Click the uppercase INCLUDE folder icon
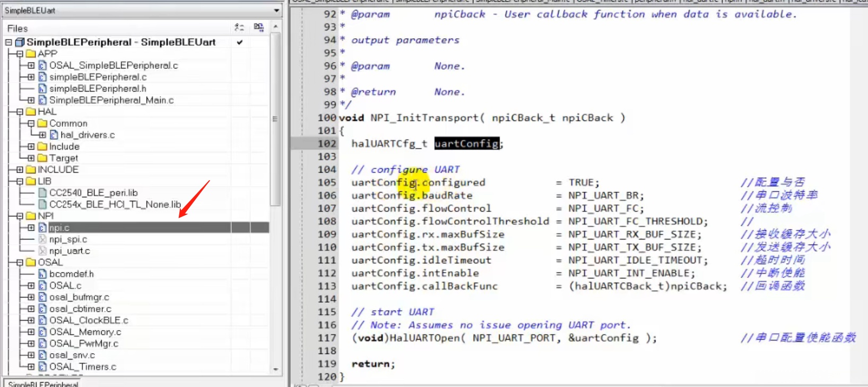This screenshot has width=868, height=387. point(31,170)
